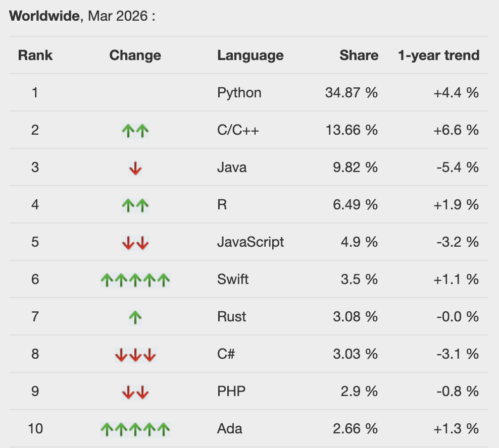Viewport: 499px width, 448px height.
Task: Select the Java language cell
Action: pyautogui.click(x=232, y=167)
